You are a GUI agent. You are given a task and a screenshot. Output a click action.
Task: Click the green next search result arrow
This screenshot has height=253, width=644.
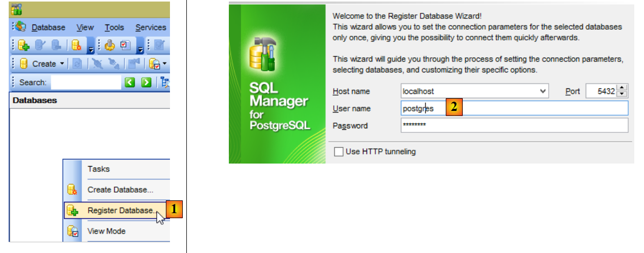146,82
